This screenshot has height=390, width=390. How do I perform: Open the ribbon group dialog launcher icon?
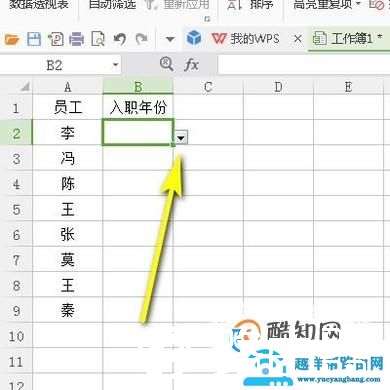(207, 19)
